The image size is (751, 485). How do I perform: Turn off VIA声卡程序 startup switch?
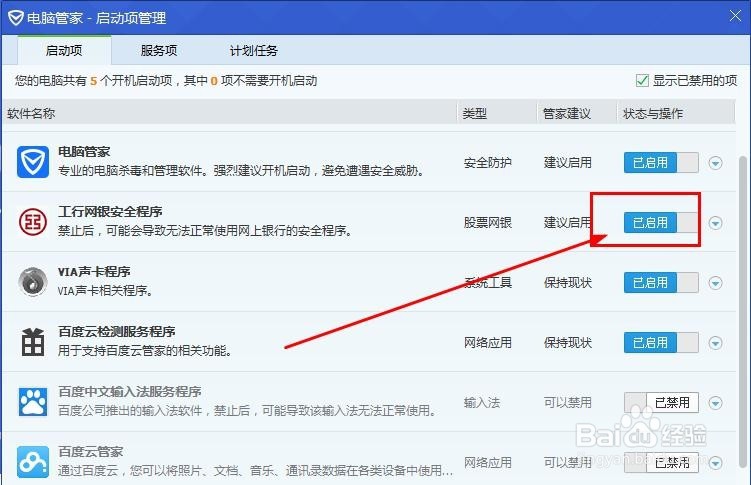(x=661, y=282)
